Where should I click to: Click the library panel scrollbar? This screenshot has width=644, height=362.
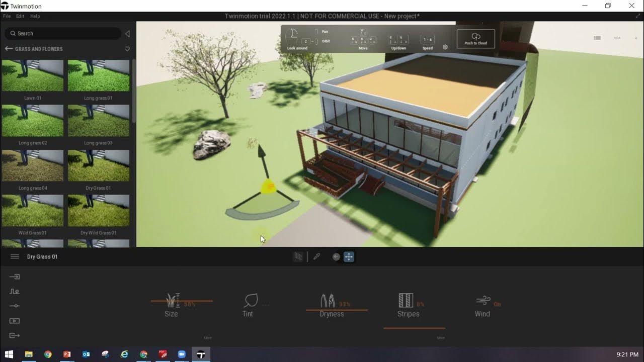tap(134, 92)
